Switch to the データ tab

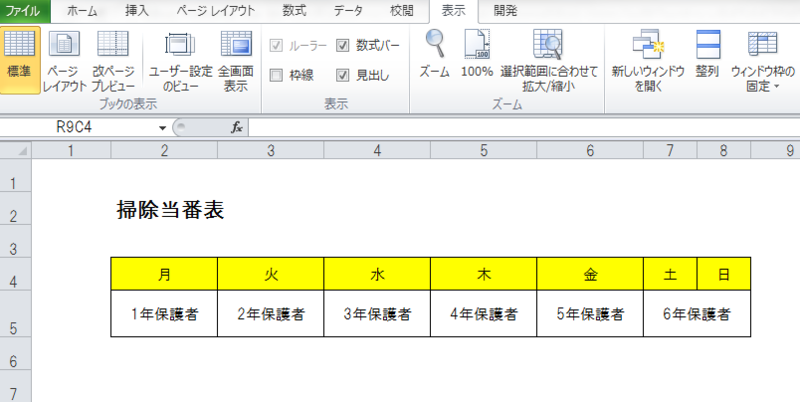click(348, 11)
